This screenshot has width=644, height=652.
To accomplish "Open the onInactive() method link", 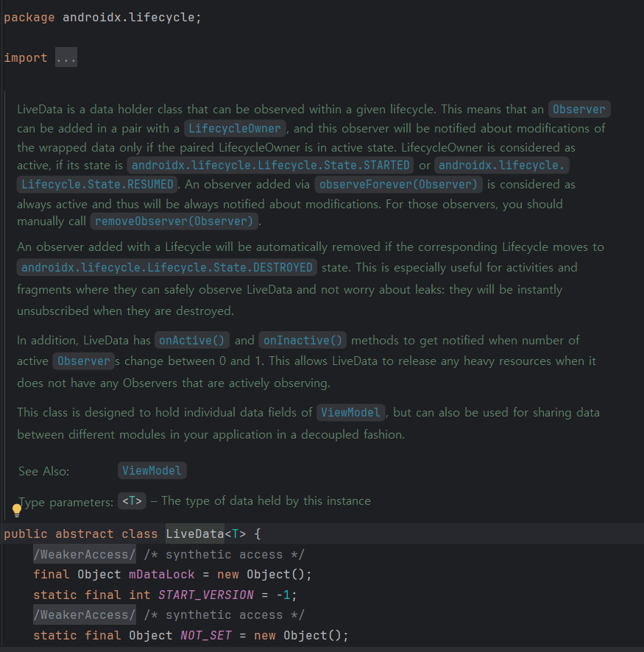I will [x=302, y=341].
